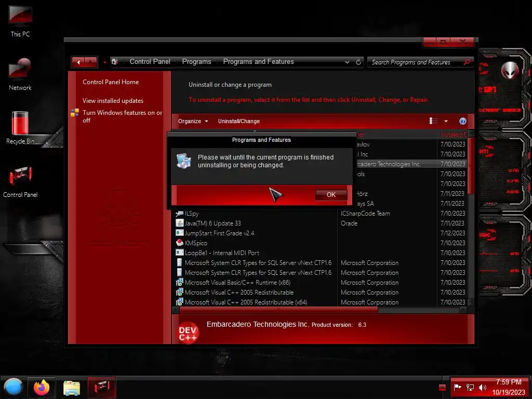Viewport: 532px width, 399px height.
Task: Launch Firefox from the taskbar
Action: (42, 387)
